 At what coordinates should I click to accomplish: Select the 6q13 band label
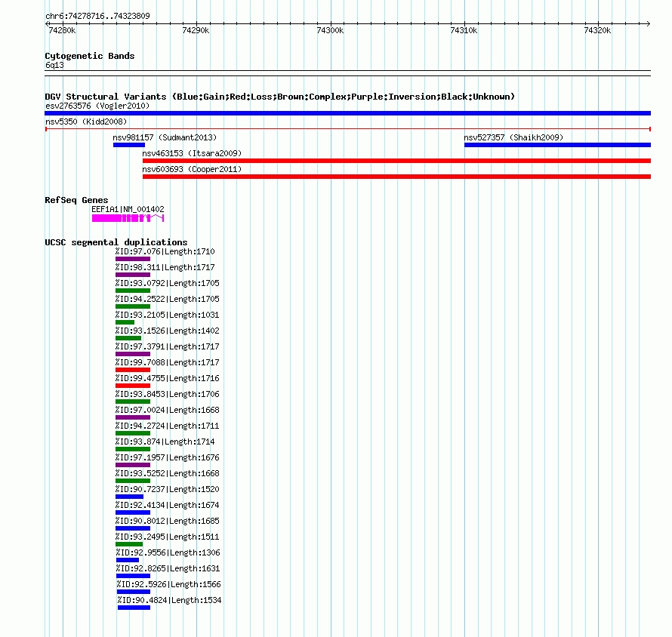tap(54, 65)
